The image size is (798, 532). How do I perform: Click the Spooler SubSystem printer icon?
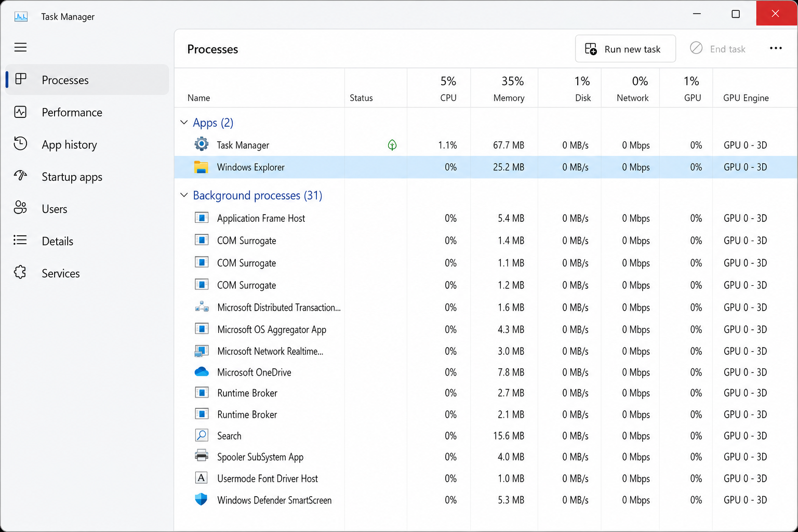tap(202, 456)
